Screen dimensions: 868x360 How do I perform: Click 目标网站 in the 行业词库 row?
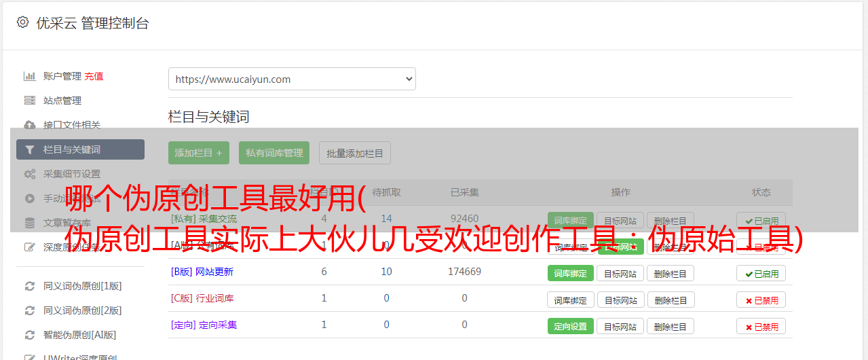[x=620, y=300]
